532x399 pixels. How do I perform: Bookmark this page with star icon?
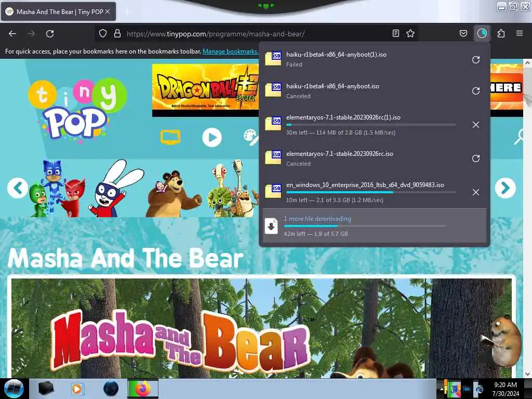coord(410,34)
